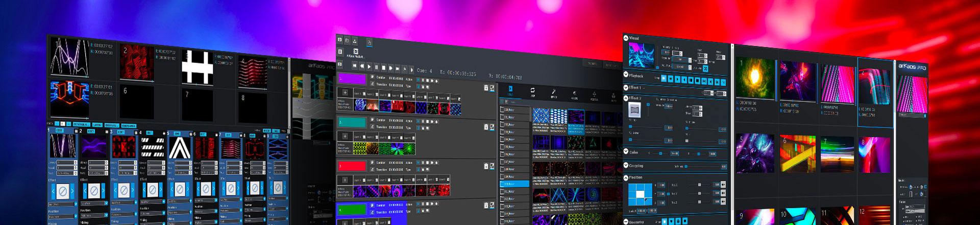Screen dimensions: 980x225
Task: Click the export icon in cue window toolbar
Action: (x=355, y=40)
